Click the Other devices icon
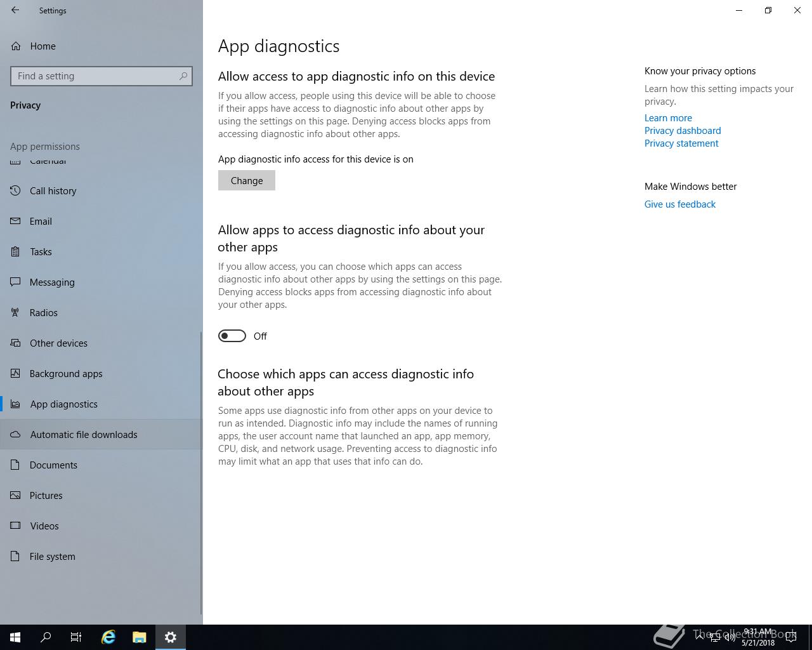This screenshot has height=650, width=812. (15, 343)
